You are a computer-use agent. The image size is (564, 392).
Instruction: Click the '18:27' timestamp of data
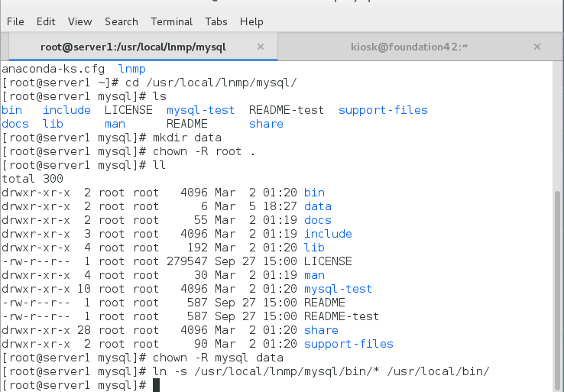click(x=280, y=206)
